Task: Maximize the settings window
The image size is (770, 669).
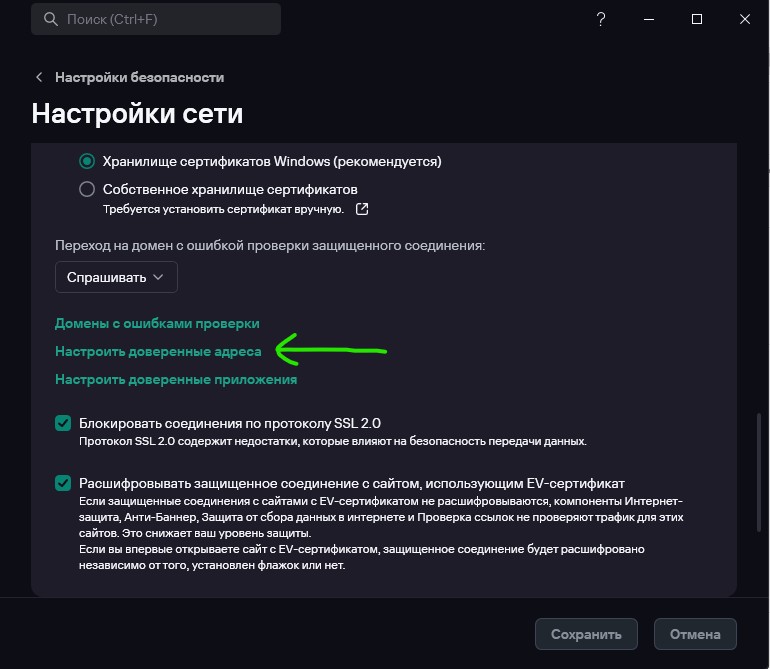Action: click(696, 19)
